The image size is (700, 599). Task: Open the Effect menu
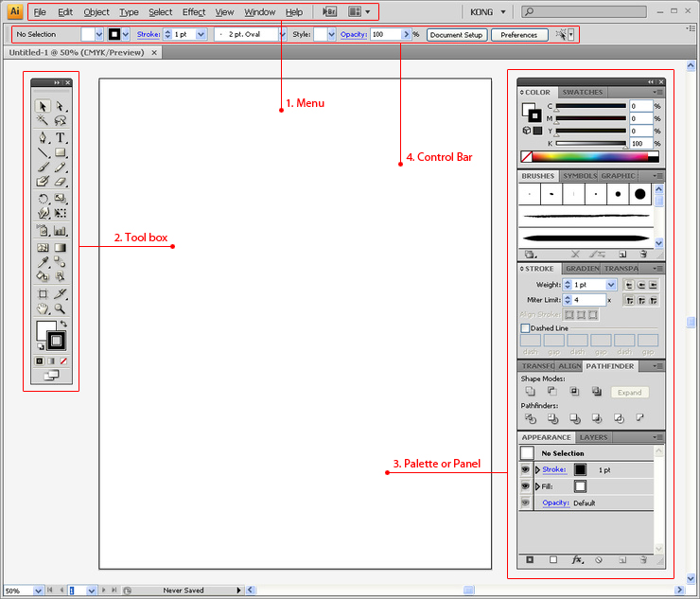tap(193, 12)
